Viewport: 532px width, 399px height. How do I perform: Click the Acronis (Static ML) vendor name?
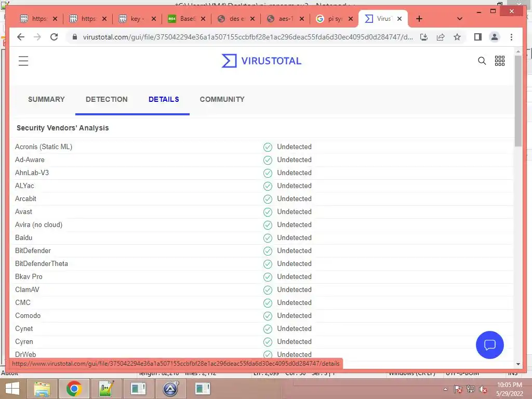(x=44, y=147)
